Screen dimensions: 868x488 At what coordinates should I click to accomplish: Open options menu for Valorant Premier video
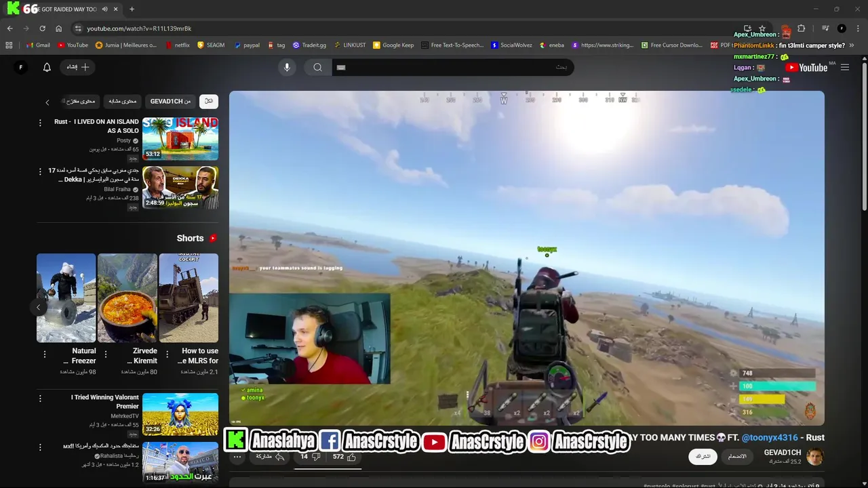40,399
